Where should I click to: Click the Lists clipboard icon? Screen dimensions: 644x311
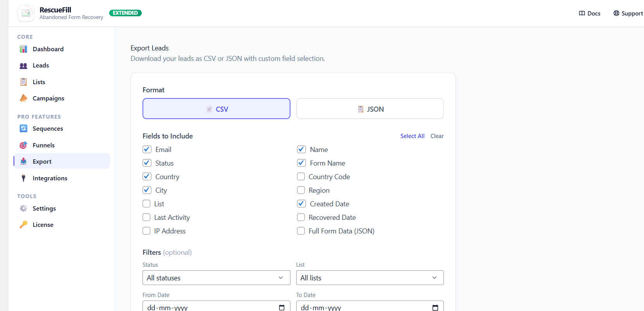[23, 81]
